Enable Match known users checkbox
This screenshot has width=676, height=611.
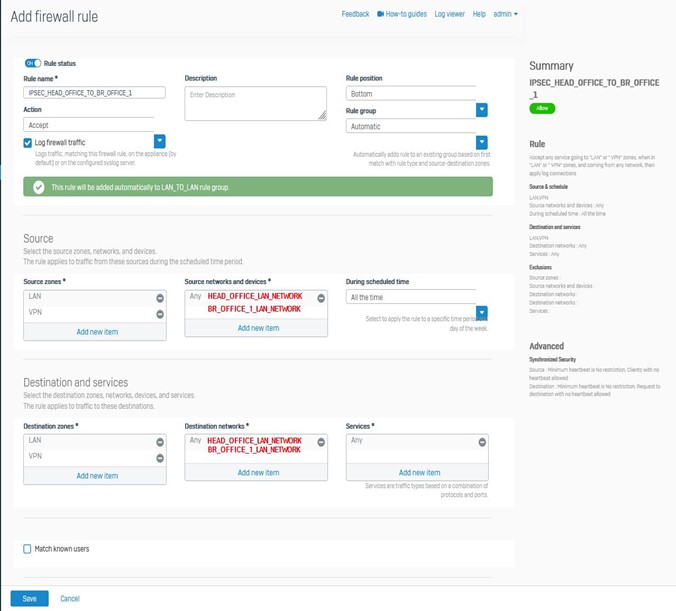click(x=28, y=549)
